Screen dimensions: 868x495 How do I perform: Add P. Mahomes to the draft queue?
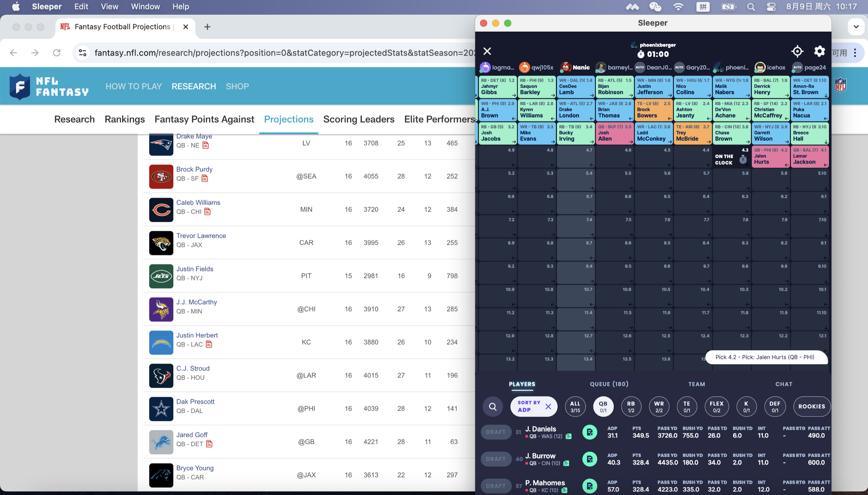click(590, 486)
